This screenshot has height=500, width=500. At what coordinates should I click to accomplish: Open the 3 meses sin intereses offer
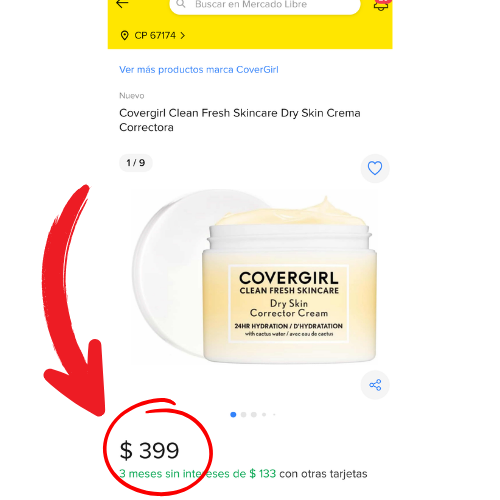tap(198, 474)
